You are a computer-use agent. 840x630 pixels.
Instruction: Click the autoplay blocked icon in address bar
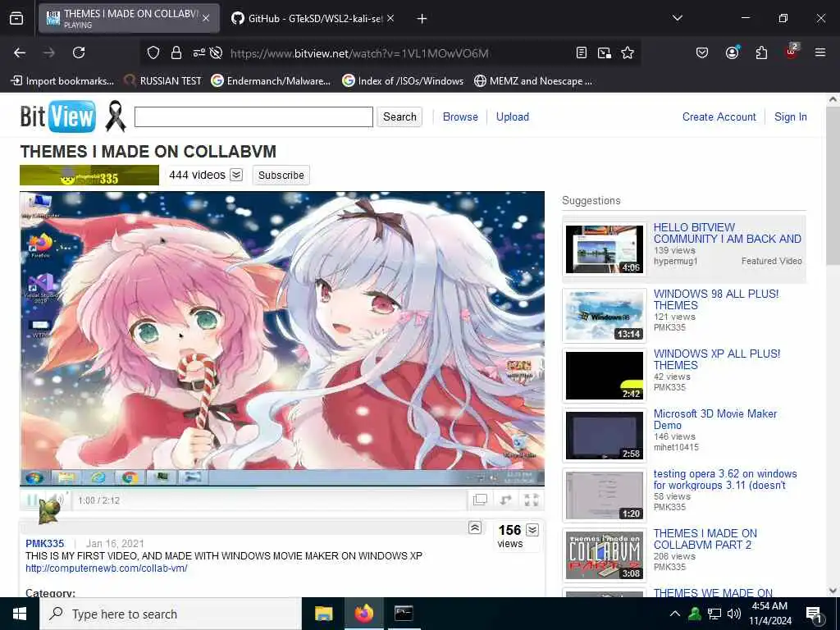pyautogui.click(x=216, y=52)
